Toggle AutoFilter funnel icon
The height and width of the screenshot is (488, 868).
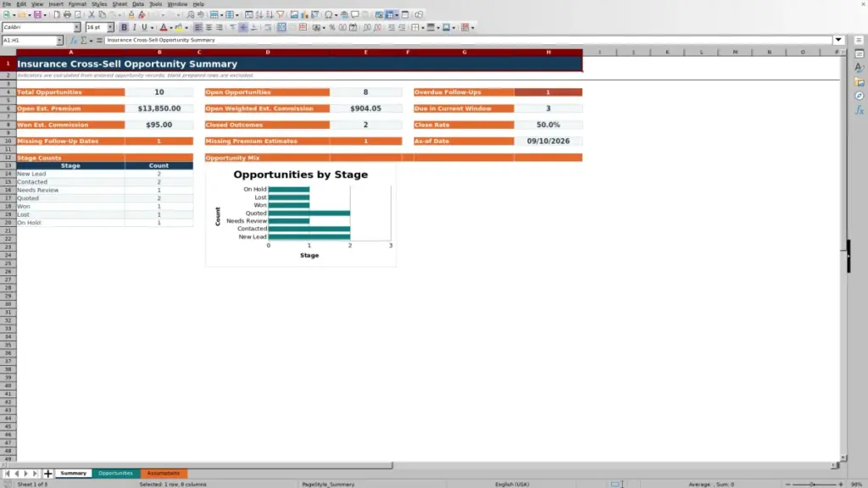coord(280,14)
